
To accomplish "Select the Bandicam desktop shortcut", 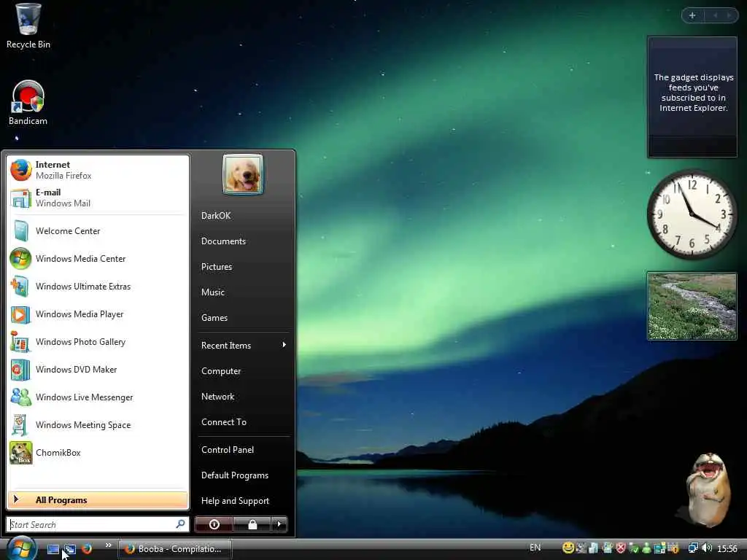I will tap(28, 102).
